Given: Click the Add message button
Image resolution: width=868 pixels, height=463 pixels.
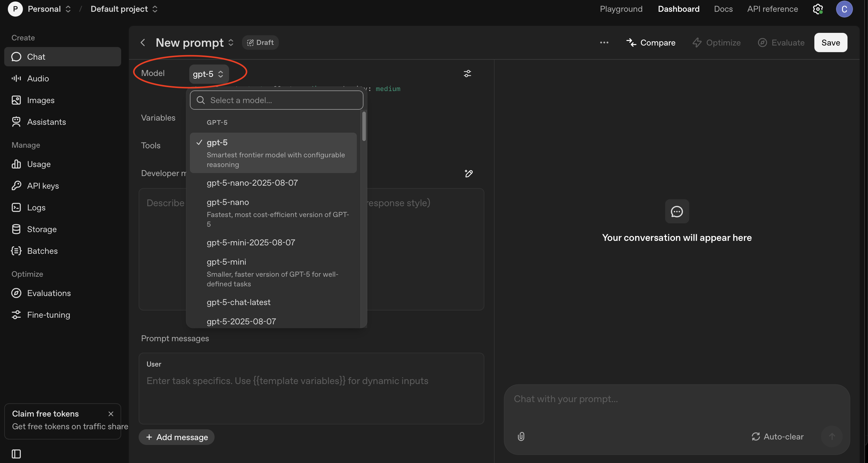Looking at the screenshot, I should coord(176,437).
